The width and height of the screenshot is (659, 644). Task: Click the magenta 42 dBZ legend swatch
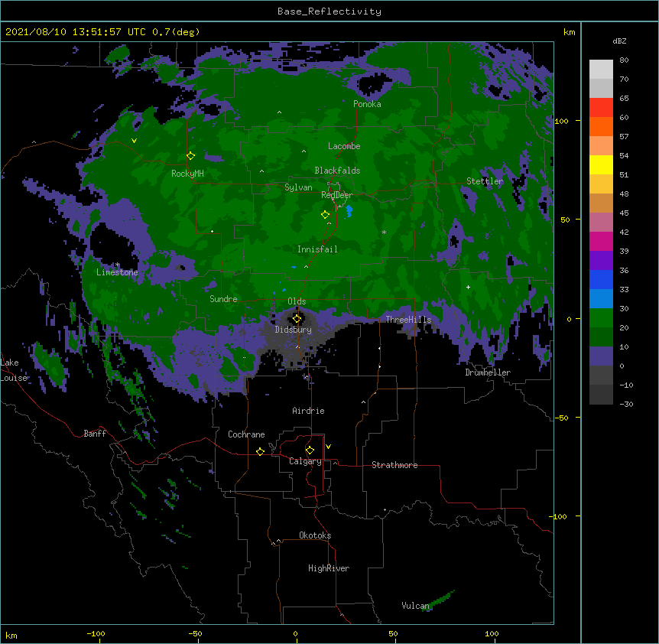(601, 241)
